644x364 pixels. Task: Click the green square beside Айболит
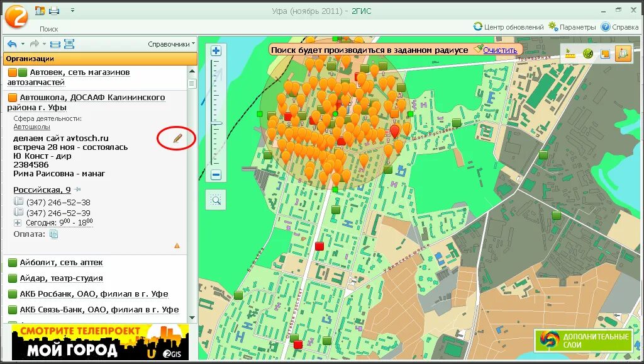pyautogui.click(x=13, y=263)
